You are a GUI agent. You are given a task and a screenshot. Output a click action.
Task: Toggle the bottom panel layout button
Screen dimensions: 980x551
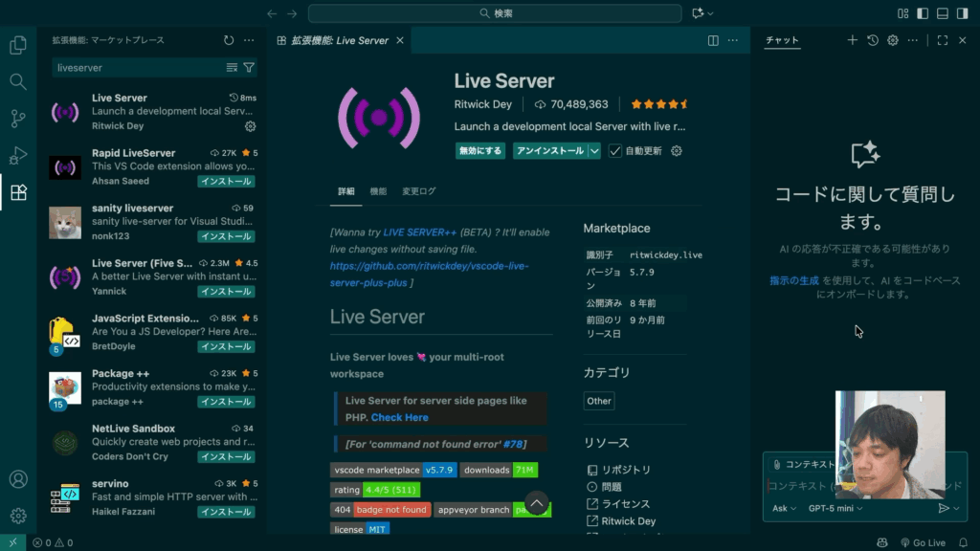tap(943, 13)
